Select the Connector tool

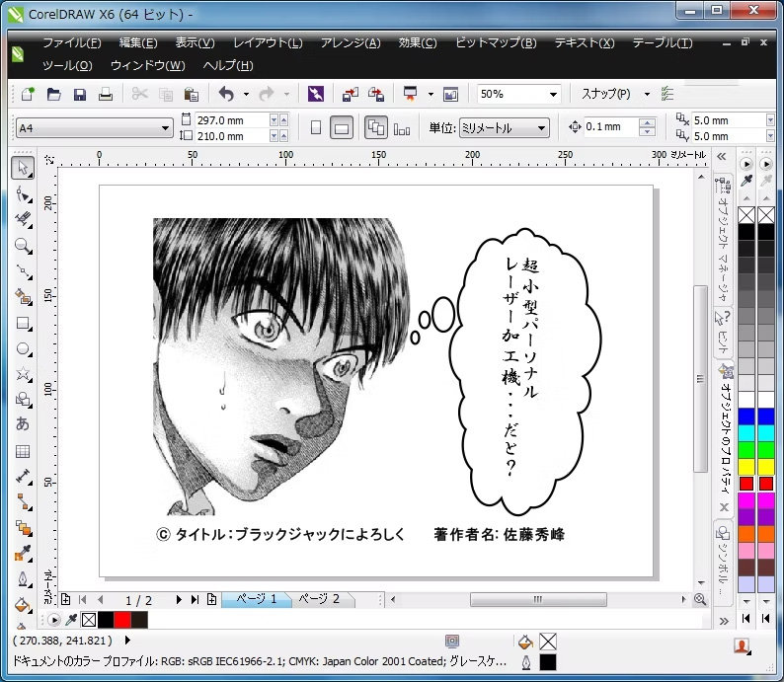coord(23,502)
